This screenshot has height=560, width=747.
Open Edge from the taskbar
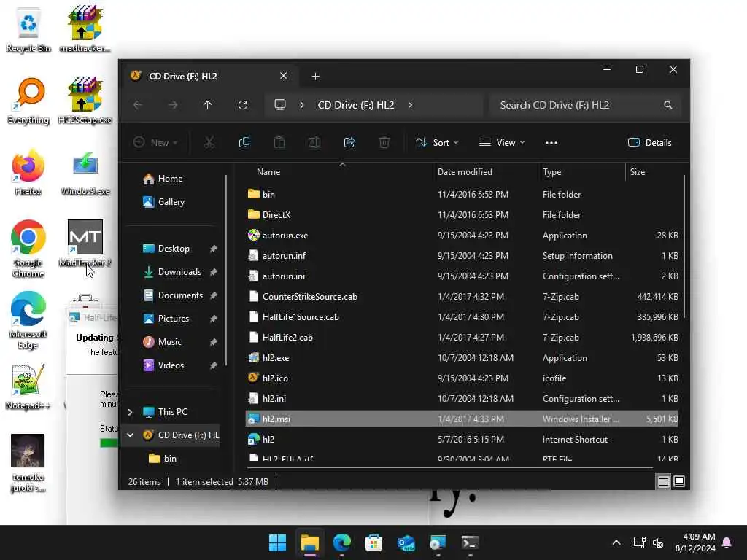tap(341, 542)
